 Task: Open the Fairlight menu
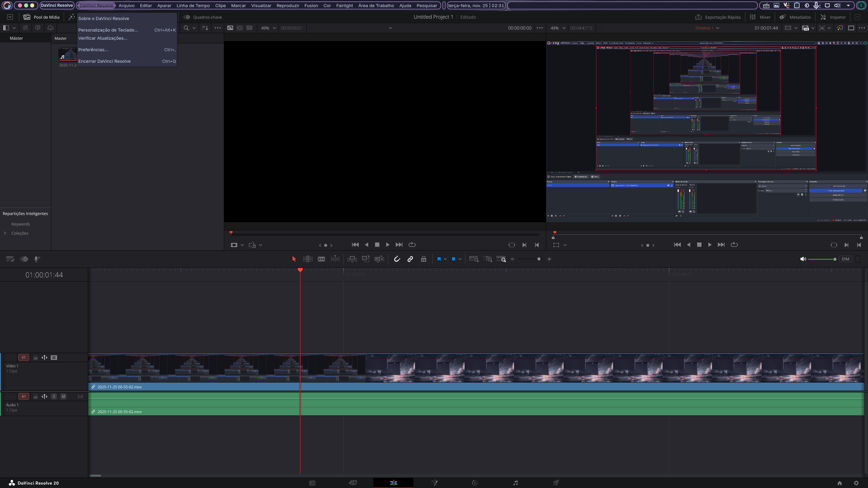[x=344, y=5]
